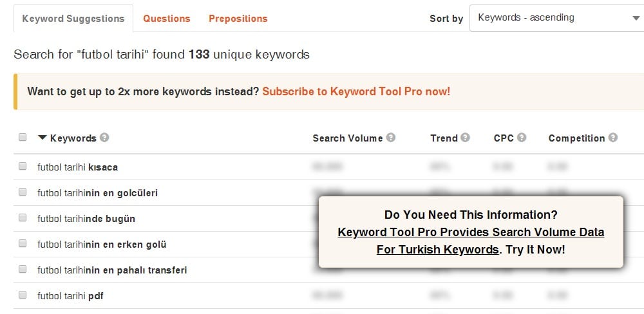Click help icon beside CPC column
This screenshot has height=314, width=644.
[522, 138]
